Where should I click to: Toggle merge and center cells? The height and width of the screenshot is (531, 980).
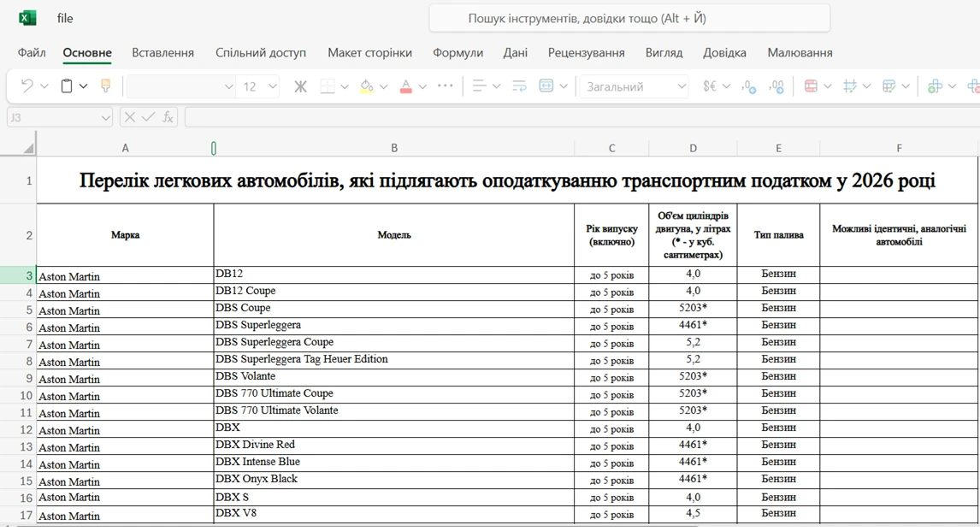pos(546,86)
